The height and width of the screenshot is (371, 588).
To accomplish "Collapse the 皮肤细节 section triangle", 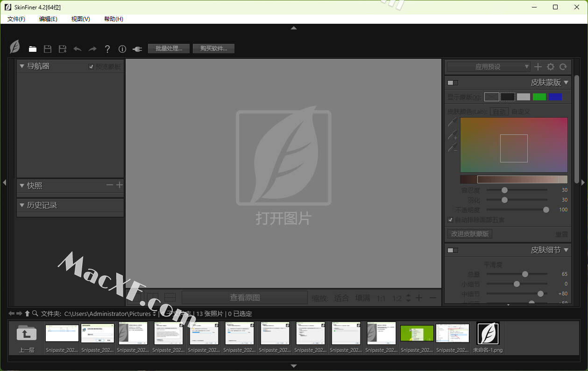I will (x=566, y=250).
